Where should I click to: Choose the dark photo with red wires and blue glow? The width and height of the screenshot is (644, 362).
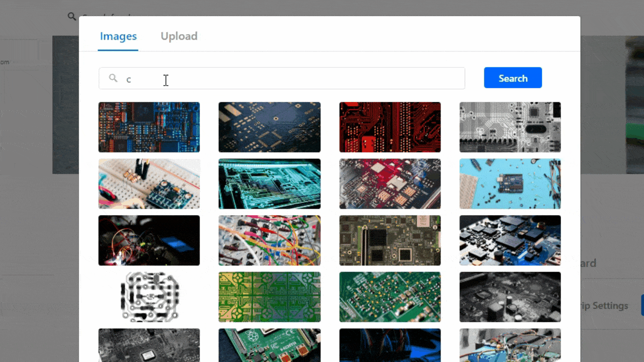click(x=149, y=240)
